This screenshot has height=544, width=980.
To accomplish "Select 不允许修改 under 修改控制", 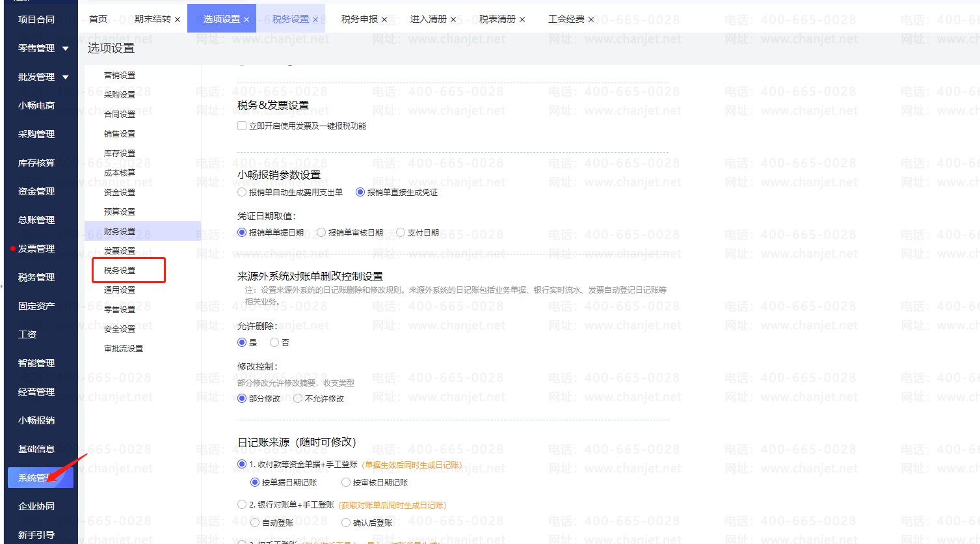I will click(298, 398).
